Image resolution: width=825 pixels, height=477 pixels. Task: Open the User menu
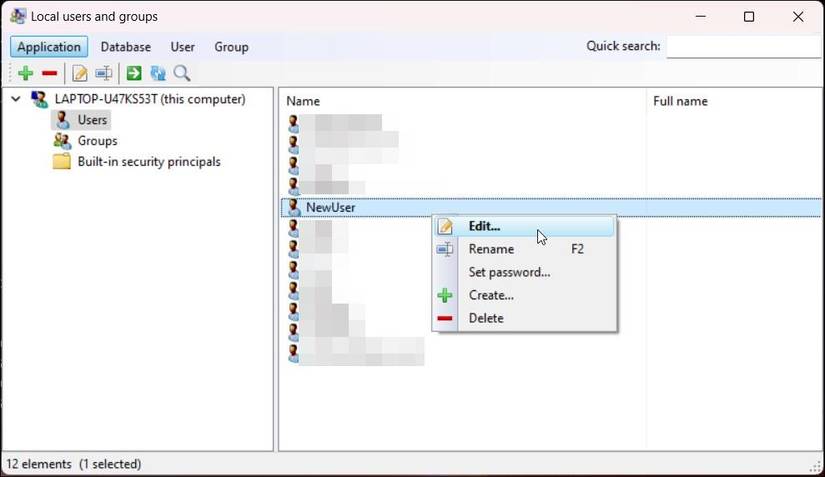(x=183, y=47)
